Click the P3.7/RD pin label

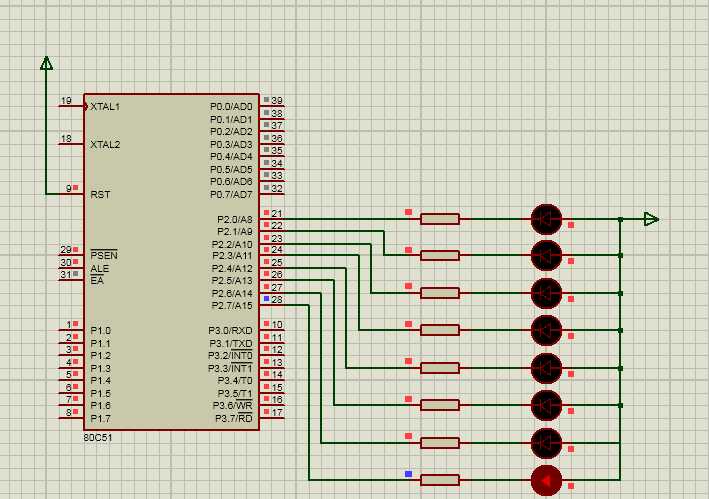[234, 418]
